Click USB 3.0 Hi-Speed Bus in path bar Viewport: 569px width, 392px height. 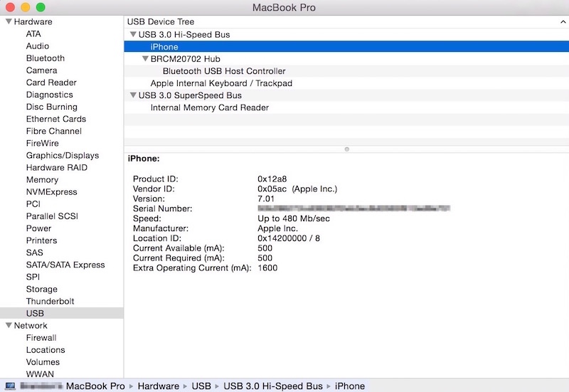[273, 386]
